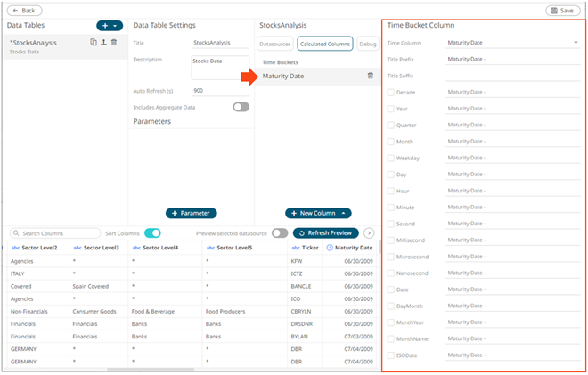Check the Quarter time bucket checkbox
588x375 pixels.
click(x=390, y=125)
